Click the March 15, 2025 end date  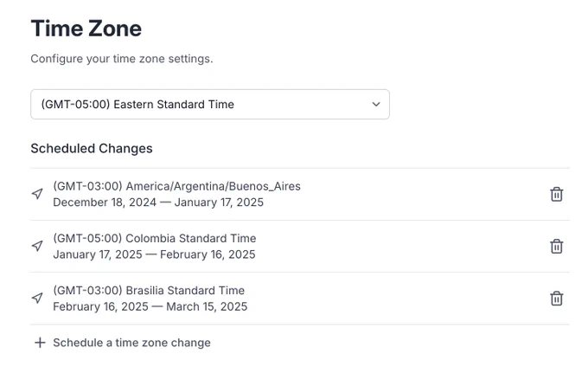[207, 306]
